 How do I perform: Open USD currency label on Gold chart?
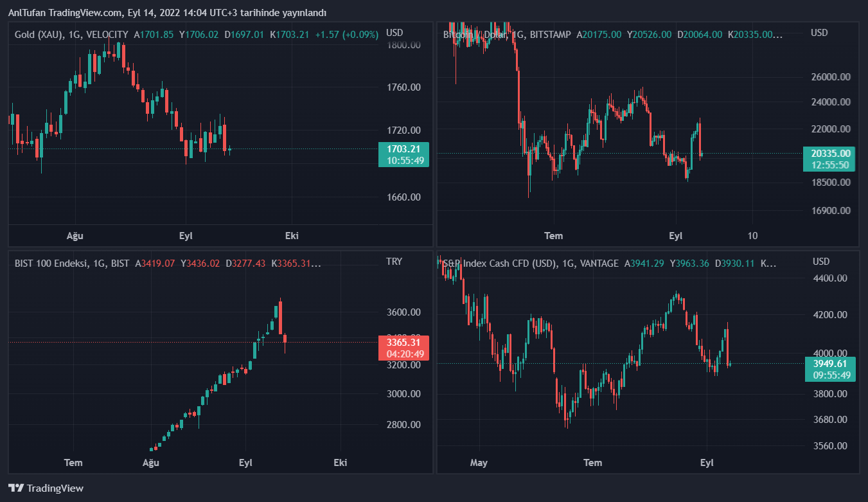coord(394,33)
